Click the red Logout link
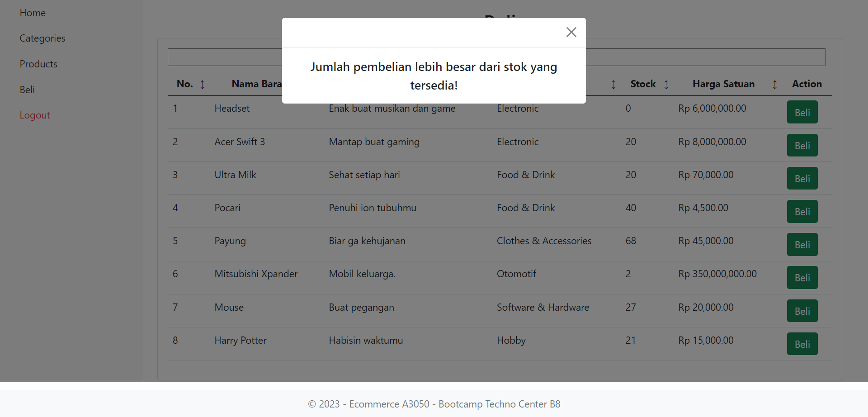Image resolution: width=868 pixels, height=417 pixels. click(x=35, y=115)
